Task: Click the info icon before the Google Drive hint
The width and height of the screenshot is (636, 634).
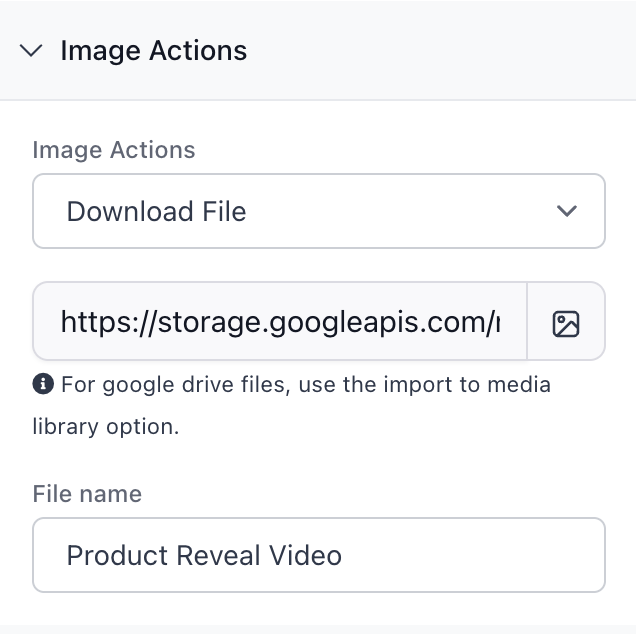Action: coord(43,384)
